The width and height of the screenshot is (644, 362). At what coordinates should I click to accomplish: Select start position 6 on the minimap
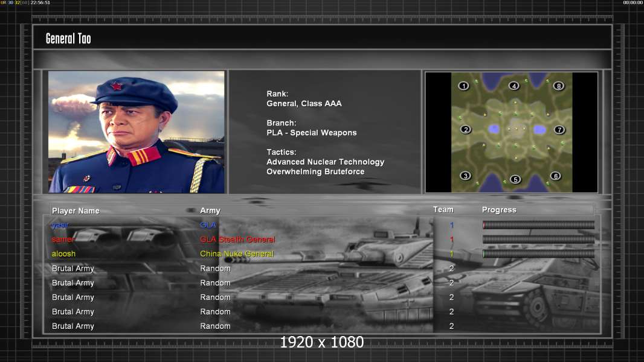(555, 176)
